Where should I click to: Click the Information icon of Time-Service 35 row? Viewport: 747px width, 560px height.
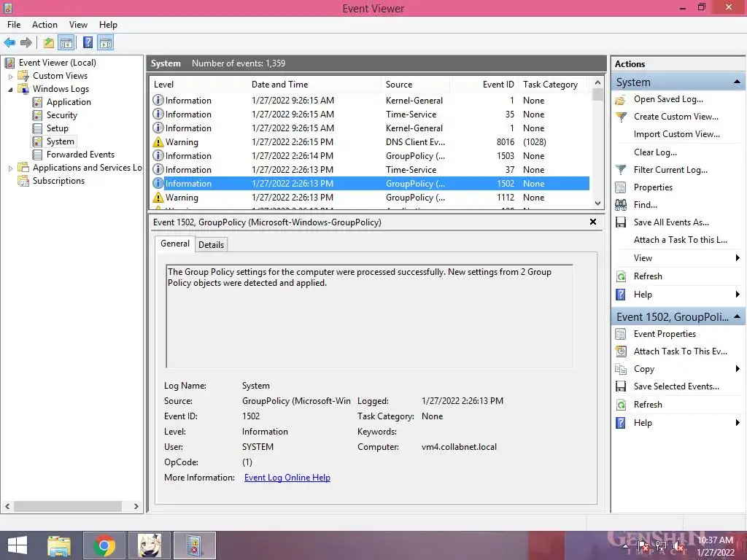click(x=158, y=114)
